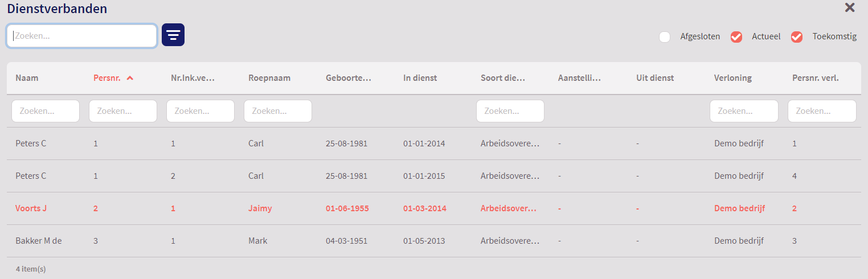868x279 pixels.
Task: Sort by the Naam column header
Action: [x=27, y=78]
